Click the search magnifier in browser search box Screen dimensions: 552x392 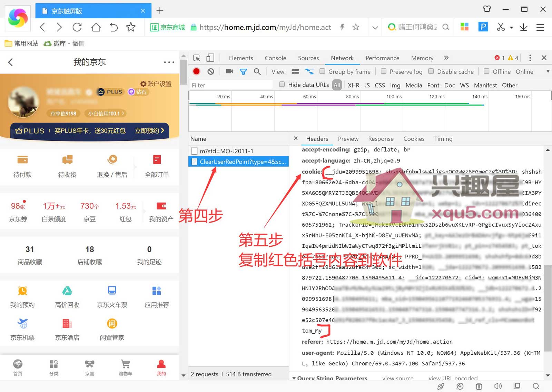click(446, 27)
